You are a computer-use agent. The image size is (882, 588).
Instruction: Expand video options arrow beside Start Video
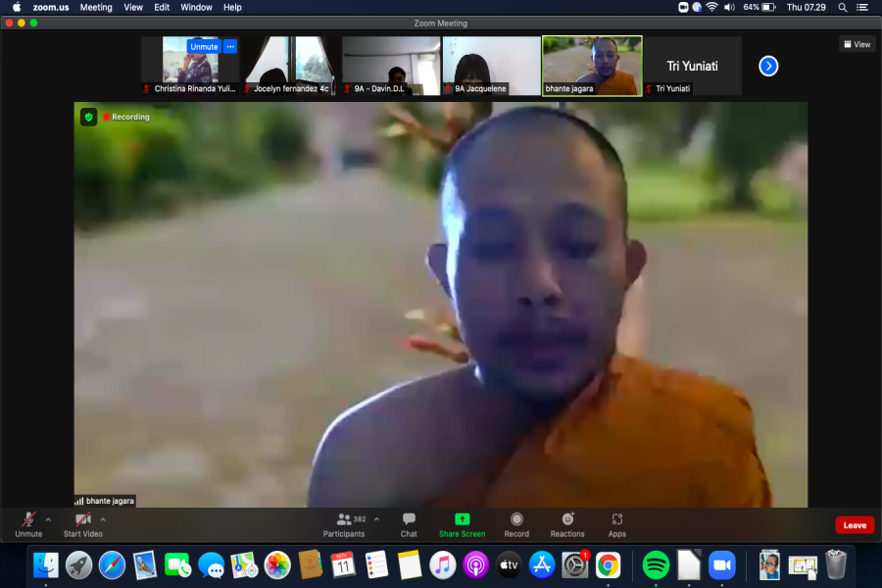click(x=103, y=519)
